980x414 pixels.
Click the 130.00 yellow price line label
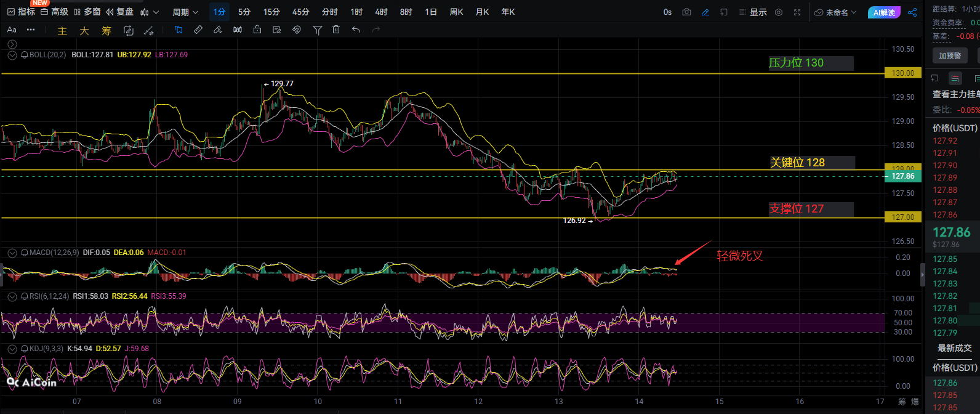coord(902,73)
